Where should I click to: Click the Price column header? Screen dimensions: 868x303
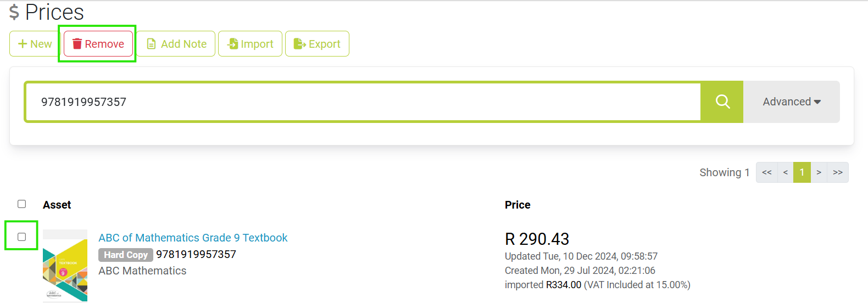(518, 205)
